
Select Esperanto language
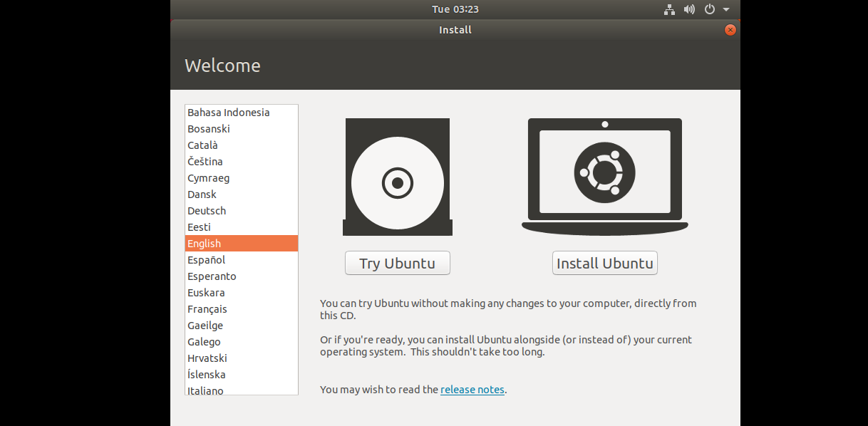point(242,276)
